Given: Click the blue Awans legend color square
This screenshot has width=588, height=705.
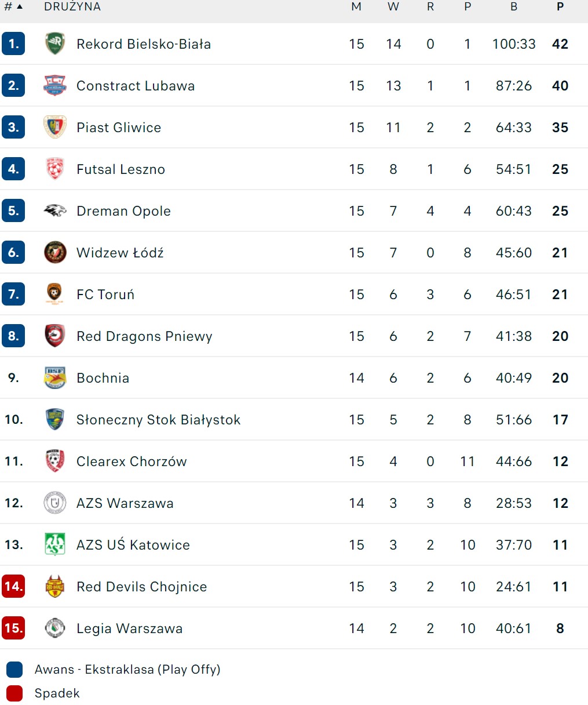Looking at the screenshot, I should [14, 670].
